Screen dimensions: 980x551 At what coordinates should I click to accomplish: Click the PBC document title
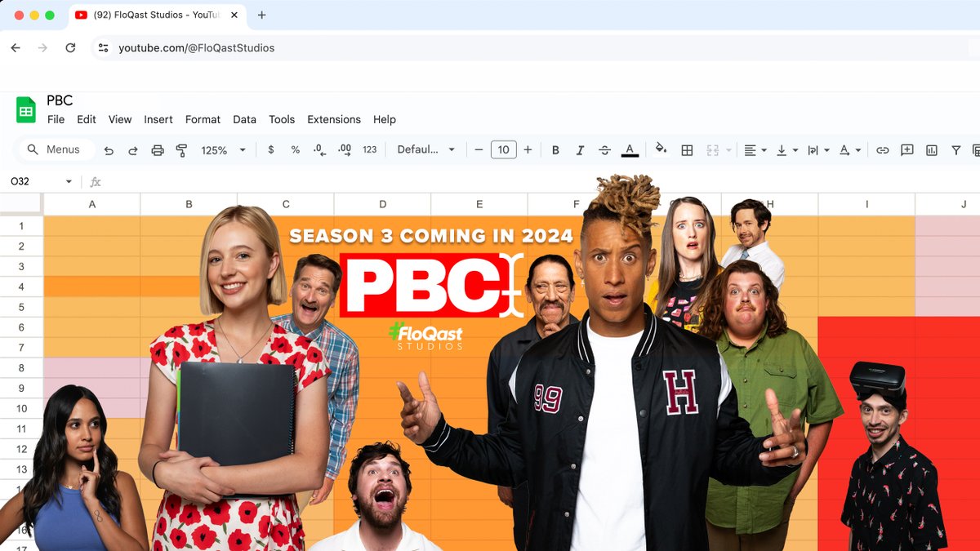tap(60, 100)
